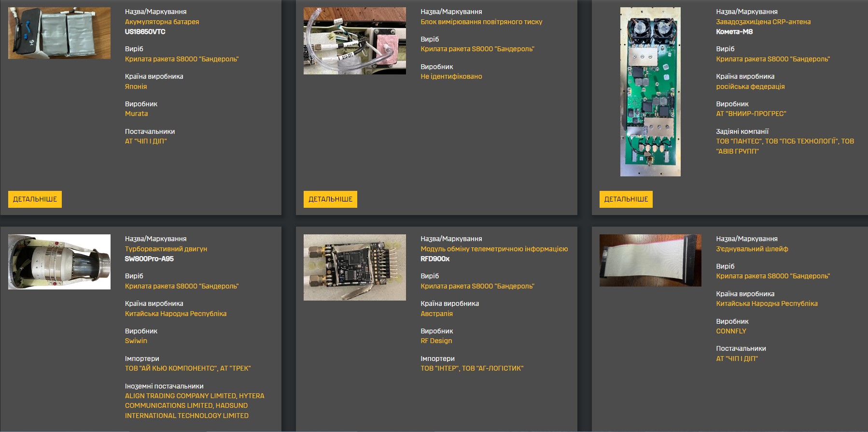The height and width of the screenshot is (432, 868).
Task: Click 'Завадозахищена CRP-антена' title link
Action: (763, 22)
